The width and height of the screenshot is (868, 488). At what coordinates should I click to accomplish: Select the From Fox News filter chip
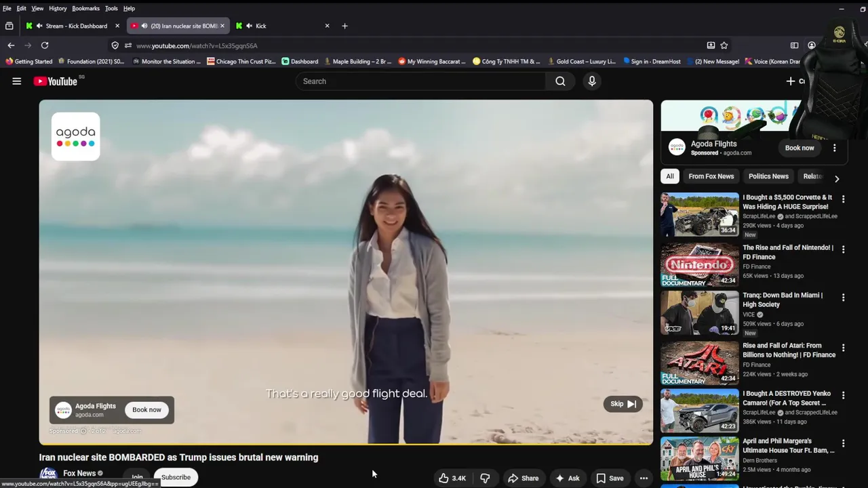click(711, 176)
